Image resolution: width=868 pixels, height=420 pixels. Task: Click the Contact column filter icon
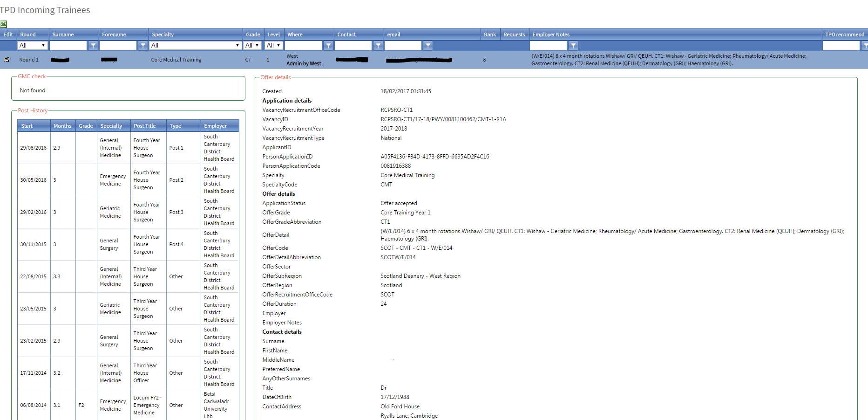point(378,46)
